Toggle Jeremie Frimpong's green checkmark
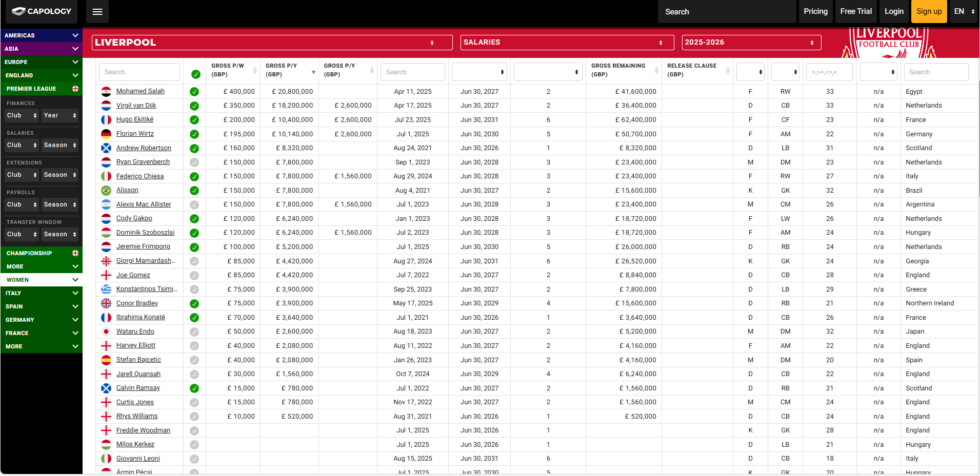Viewport: 980px width, 476px height. (194, 247)
